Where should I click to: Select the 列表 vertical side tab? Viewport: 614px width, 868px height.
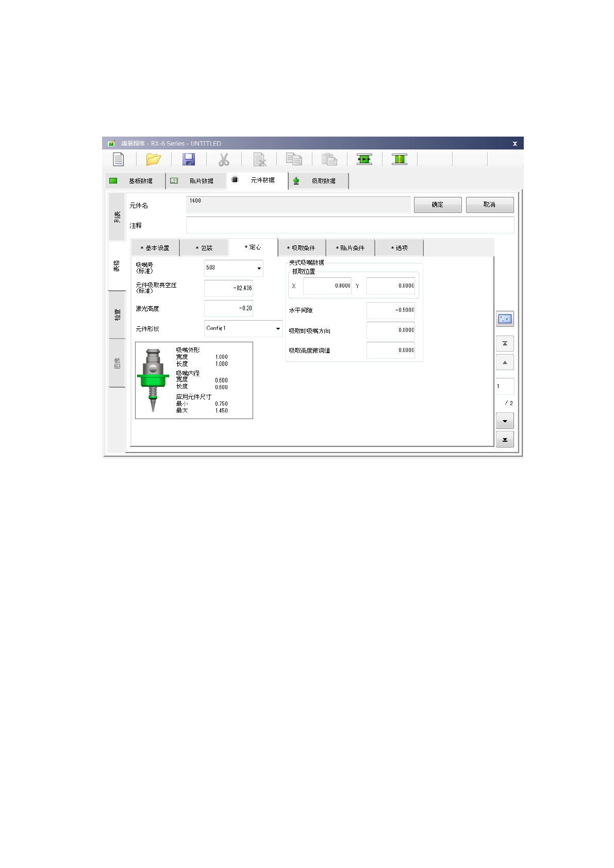pyautogui.click(x=117, y=216)
